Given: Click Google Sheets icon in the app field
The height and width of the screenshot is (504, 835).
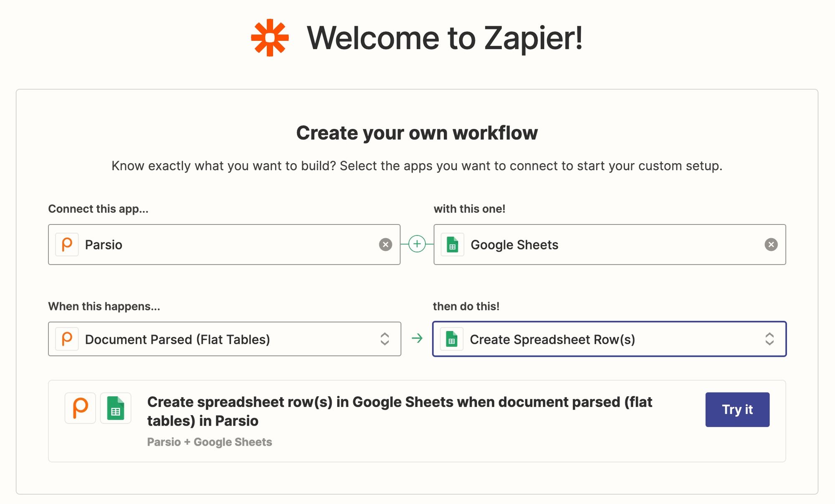Looking at the screenshot, I should 453,244.
